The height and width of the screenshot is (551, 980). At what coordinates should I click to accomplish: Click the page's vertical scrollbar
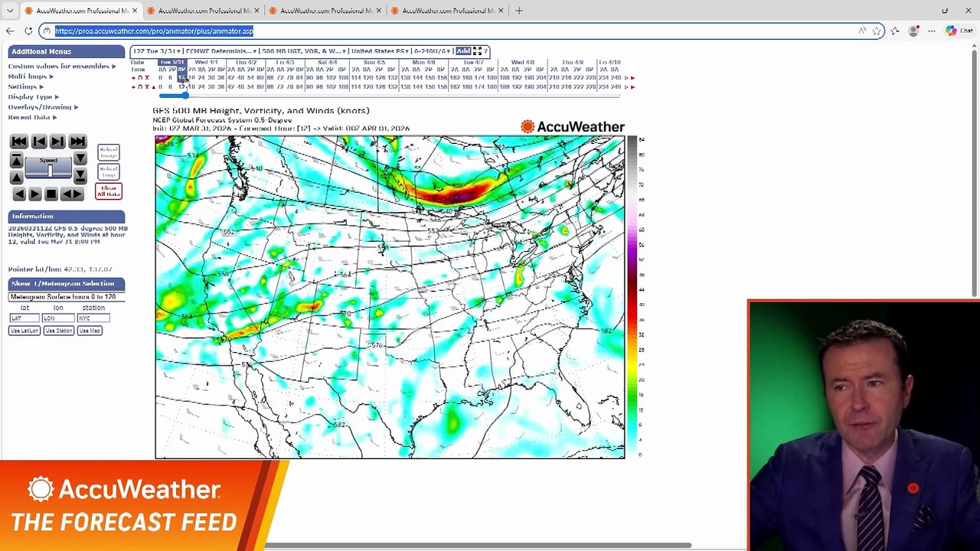975,172
